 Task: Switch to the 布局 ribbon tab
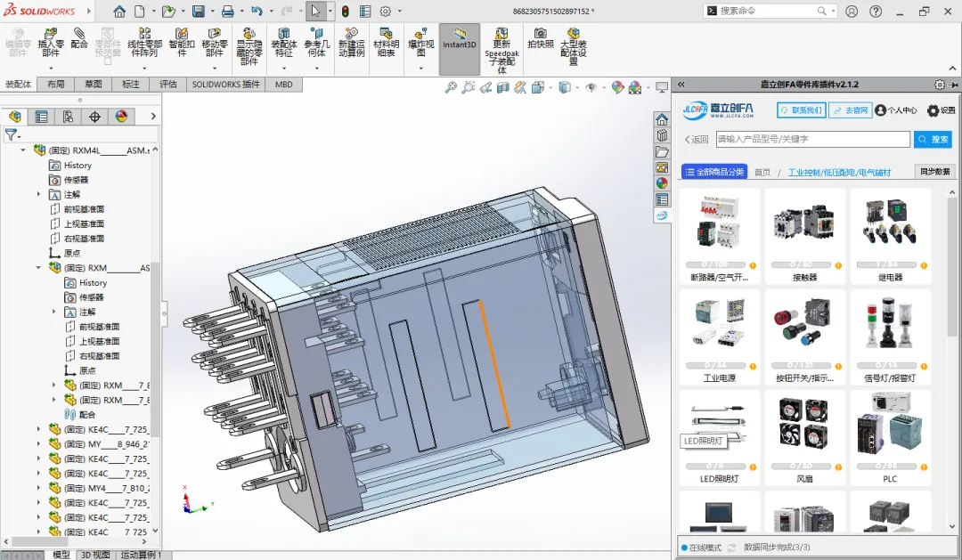pos(56,84)
